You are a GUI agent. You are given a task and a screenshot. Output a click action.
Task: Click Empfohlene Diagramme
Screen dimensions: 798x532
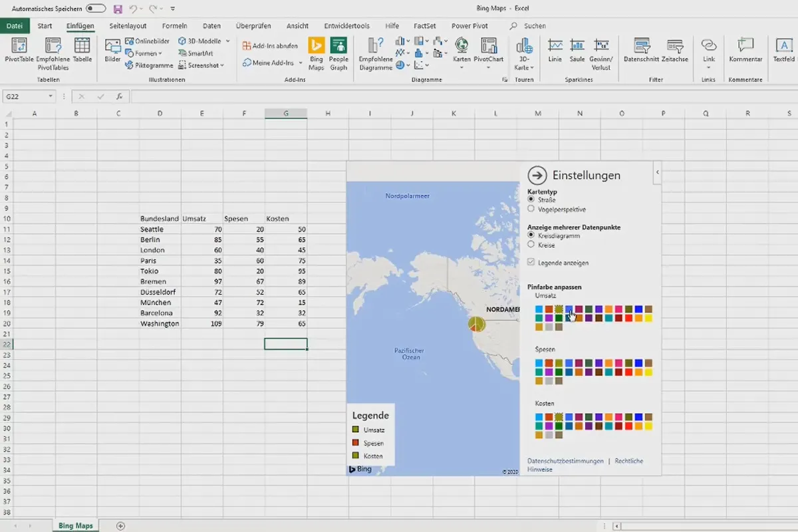click(x=376, y=55)
